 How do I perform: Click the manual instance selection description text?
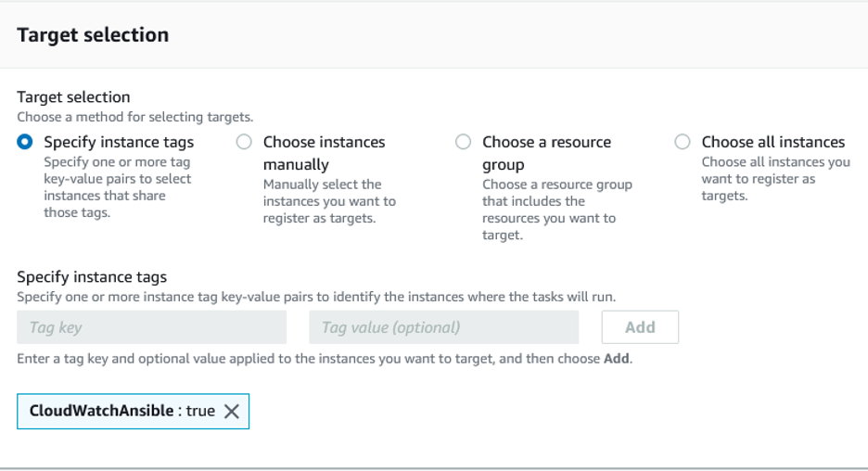pyautogui.click(x=329, y=200)
